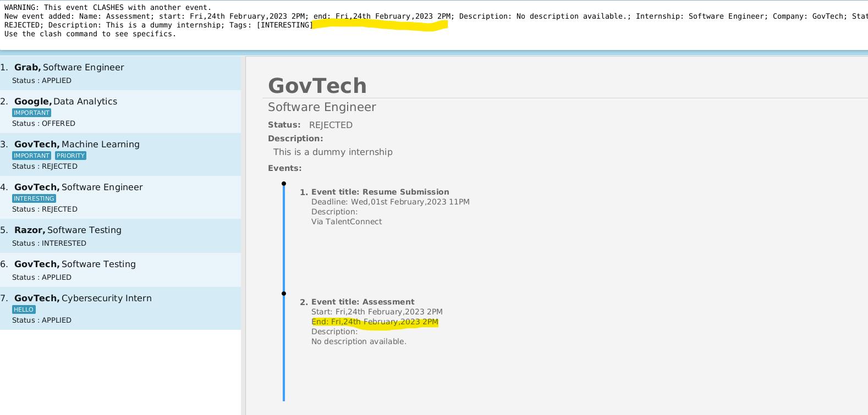Viewport: 868px width, 415px height.
Task: Click the IMPORTANT tag under Google
Action: tap(31, 113)
